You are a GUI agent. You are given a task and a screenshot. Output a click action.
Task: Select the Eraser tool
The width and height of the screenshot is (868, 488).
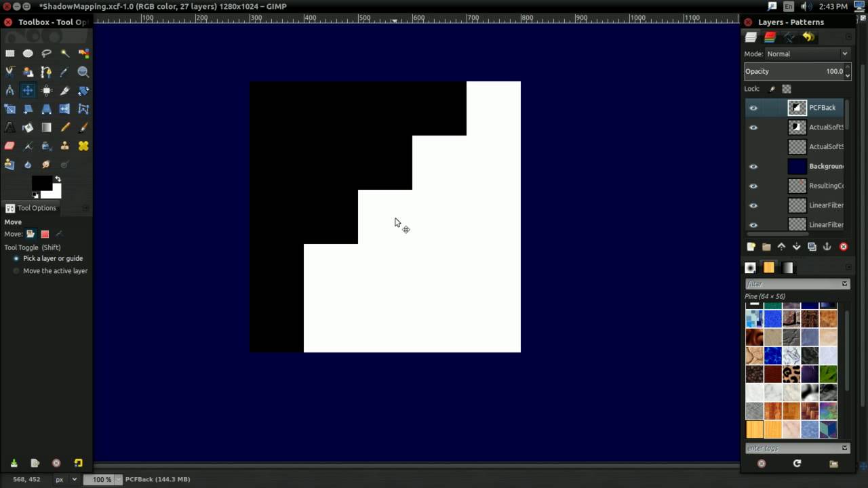(x=9, y=146)
